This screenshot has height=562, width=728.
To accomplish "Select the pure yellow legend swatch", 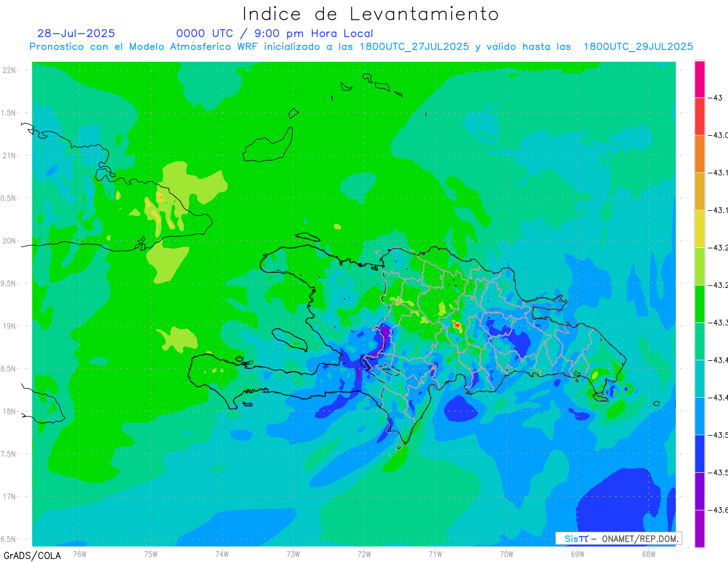I will (699, 229).
